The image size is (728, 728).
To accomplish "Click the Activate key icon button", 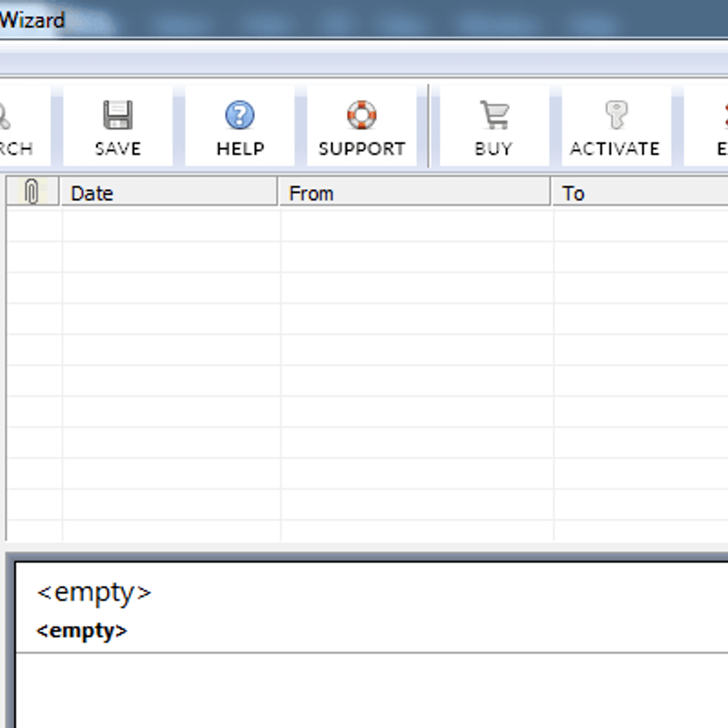I will pos(616,126).
